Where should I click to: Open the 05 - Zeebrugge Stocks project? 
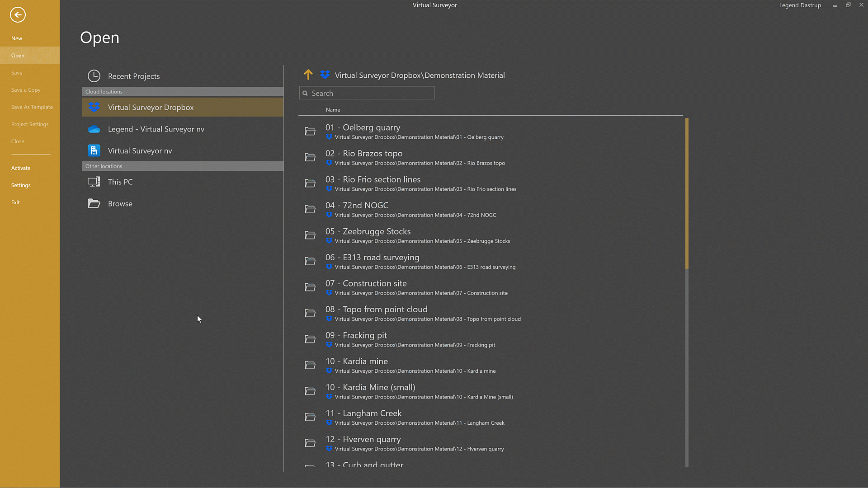tap(368, 231)
